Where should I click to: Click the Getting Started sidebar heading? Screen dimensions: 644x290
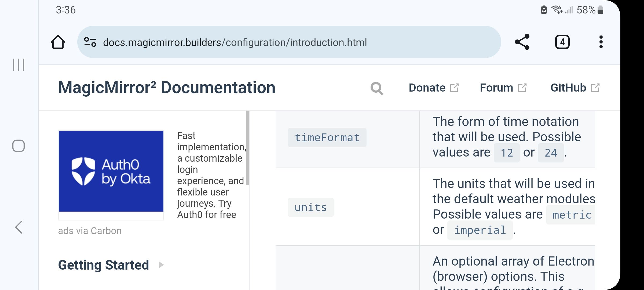point(104,265)
